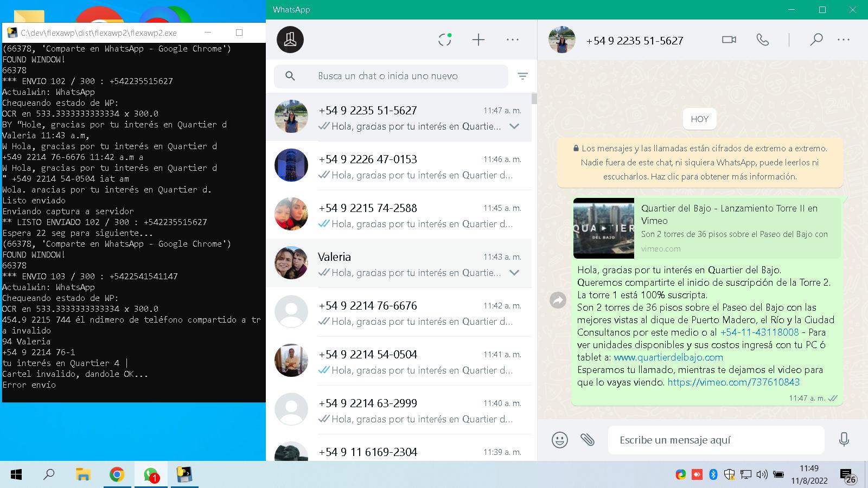Click the search magnifier in chat list
Screen dimensions: 868x488
coord(290,76)
